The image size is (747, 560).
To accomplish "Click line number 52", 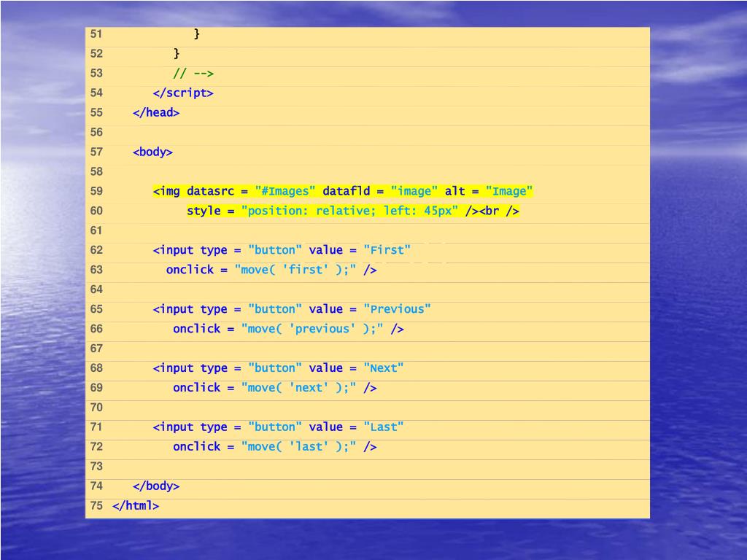I will coord(96,53).
